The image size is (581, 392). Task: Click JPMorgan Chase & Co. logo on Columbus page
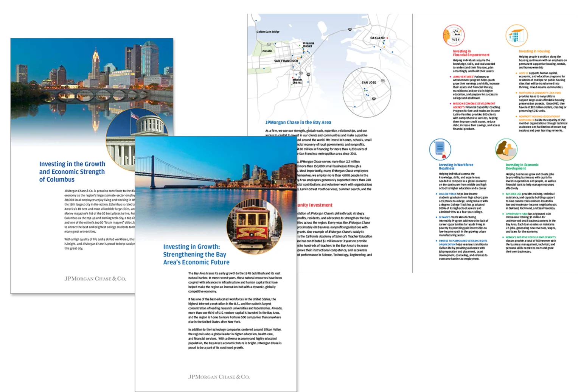coord(95,279)
